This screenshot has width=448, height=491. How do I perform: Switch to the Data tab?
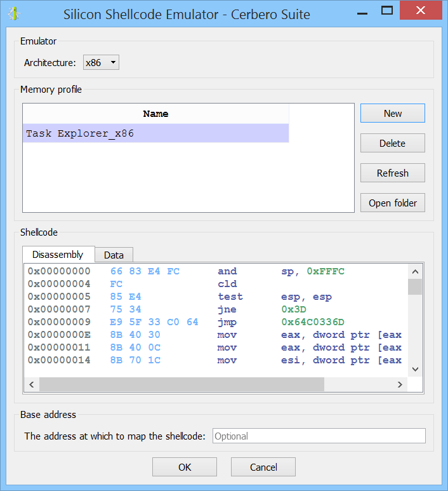point(114,255)
